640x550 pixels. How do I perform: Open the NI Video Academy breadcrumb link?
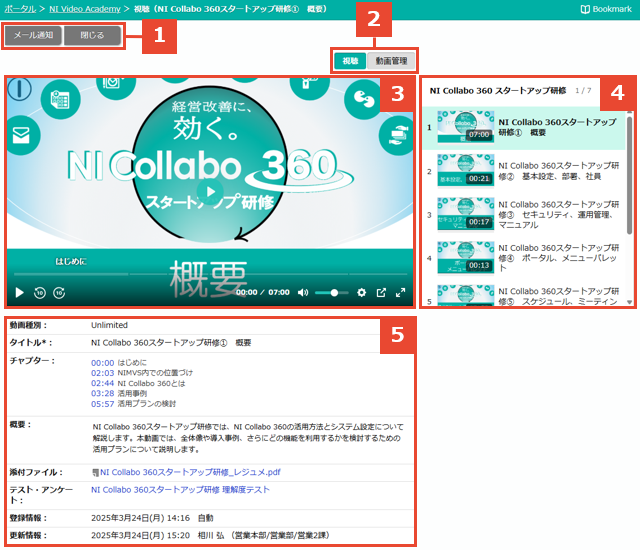click(x=85, y=9)
